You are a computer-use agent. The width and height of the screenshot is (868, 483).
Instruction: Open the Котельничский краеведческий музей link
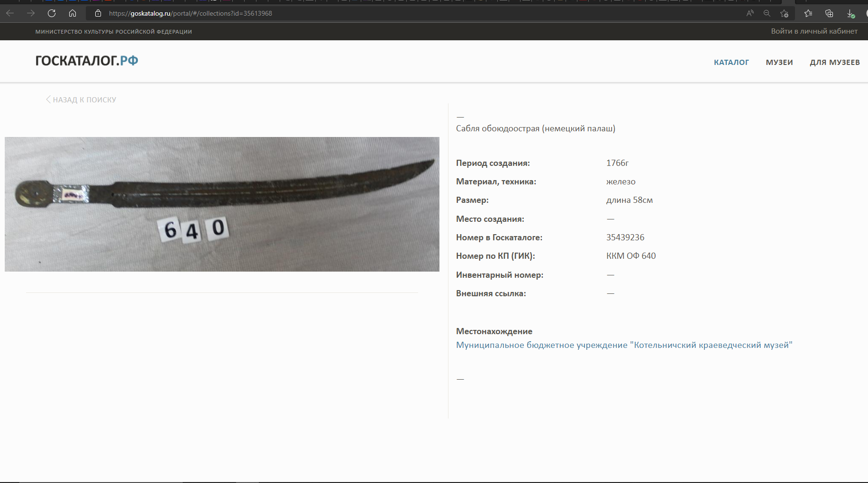[624, 345]
